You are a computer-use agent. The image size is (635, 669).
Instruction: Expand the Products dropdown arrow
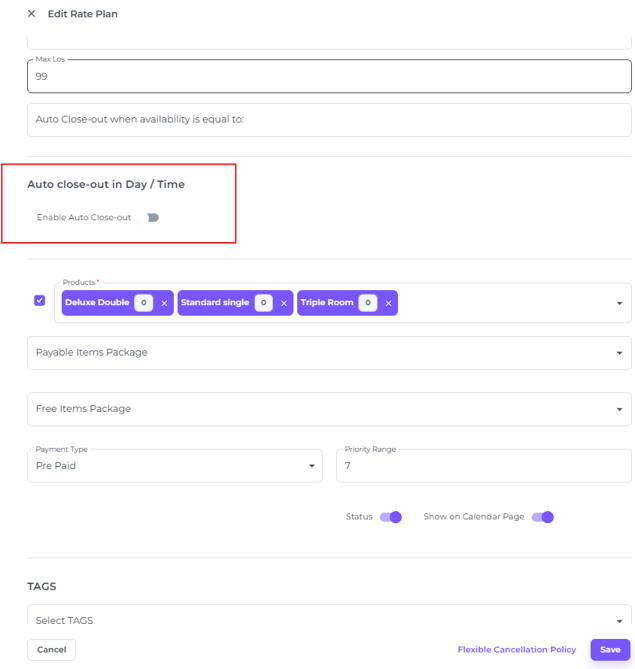click(619, 303)
